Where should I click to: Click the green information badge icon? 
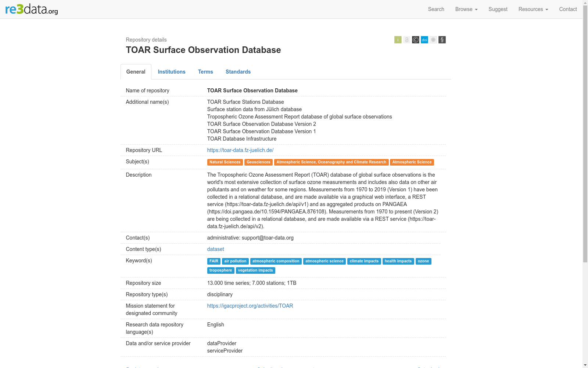(398, 40)
